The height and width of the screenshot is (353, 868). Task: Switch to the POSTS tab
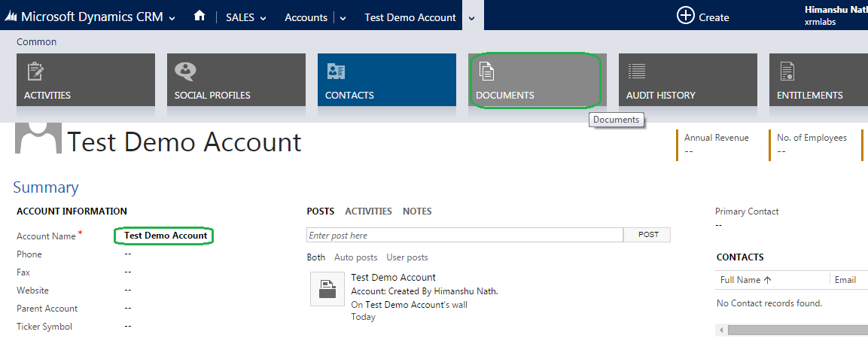(x=321, y=211)
